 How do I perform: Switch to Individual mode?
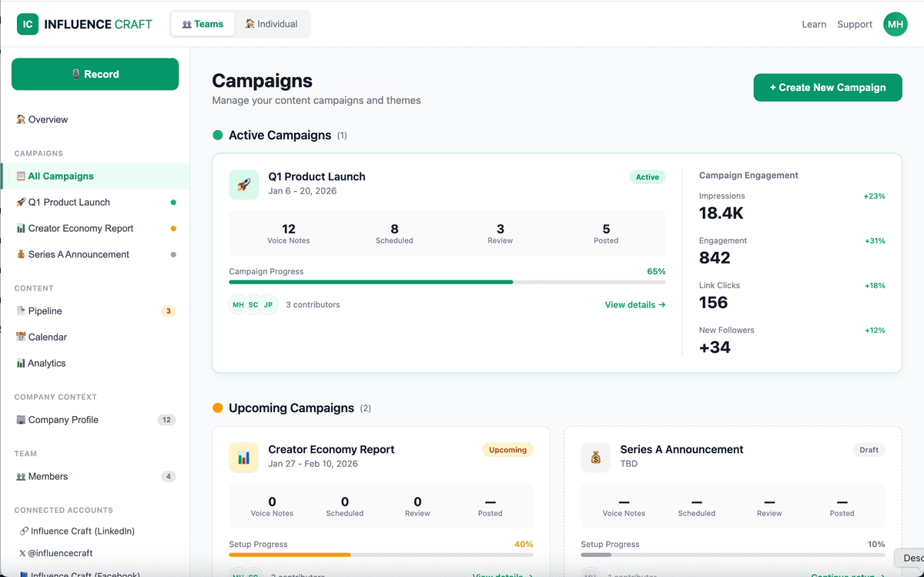point(270,24)
